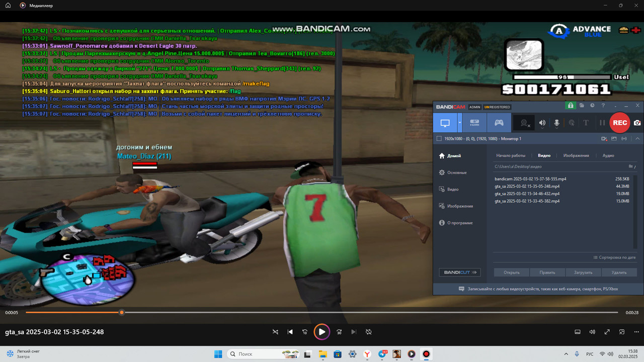The width and height of the screenshot is (644, 362).
Task: Seek using media player progress slider
Action: 322,312
